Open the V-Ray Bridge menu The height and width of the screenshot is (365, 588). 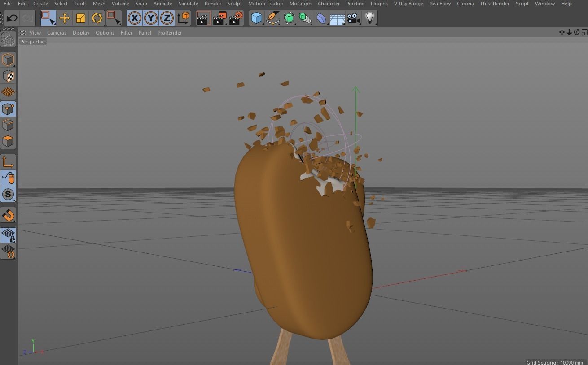pyautogui.click(x=408, y=4)
